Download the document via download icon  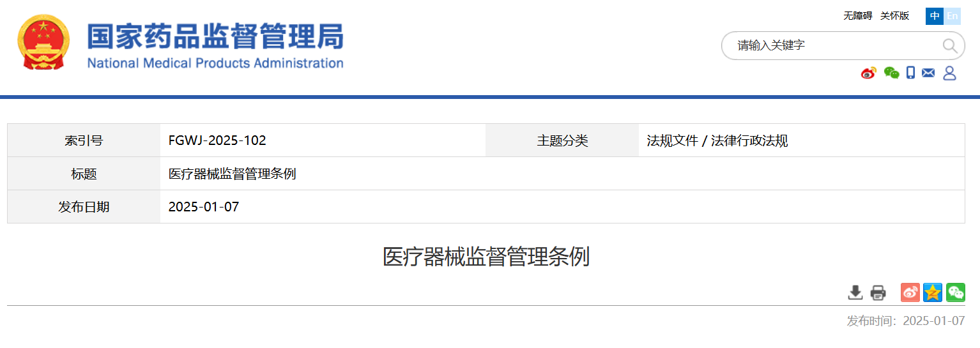point(855,292)
